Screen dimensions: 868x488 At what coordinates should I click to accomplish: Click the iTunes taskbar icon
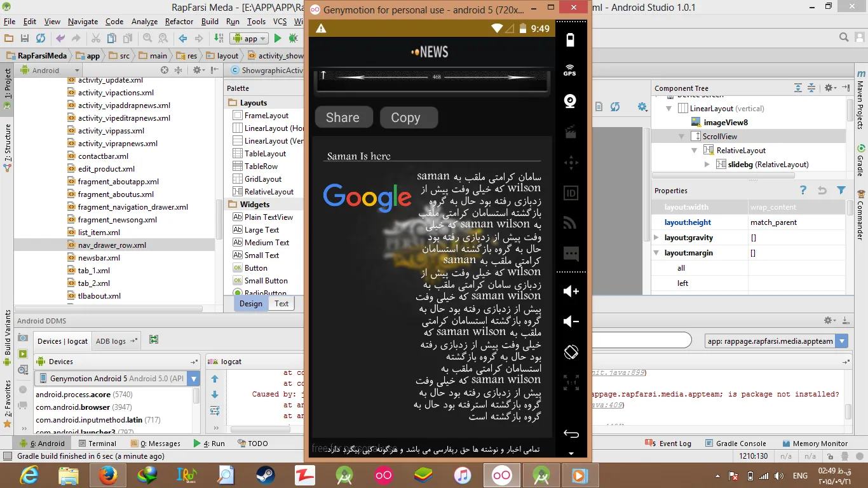(463, 475)
